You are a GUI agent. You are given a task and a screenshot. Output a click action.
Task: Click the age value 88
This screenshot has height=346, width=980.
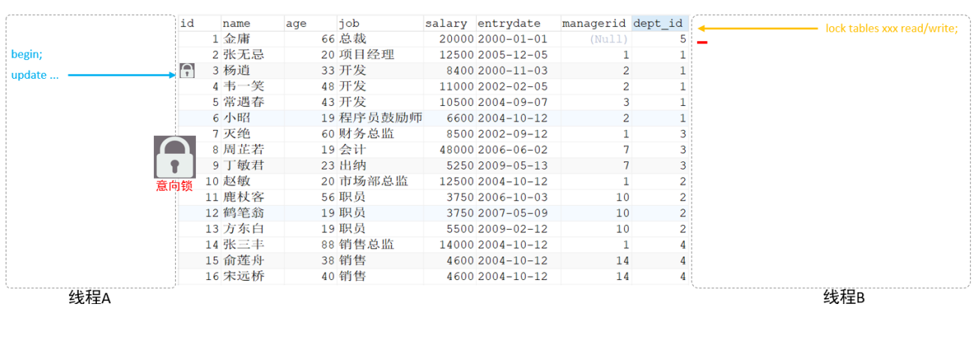point(328,244)
